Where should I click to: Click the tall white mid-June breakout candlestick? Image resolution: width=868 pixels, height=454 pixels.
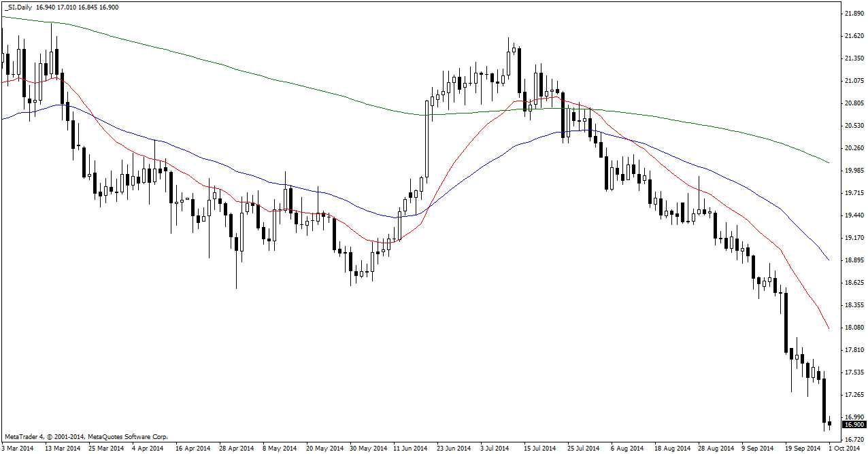[x=427, y=139]
